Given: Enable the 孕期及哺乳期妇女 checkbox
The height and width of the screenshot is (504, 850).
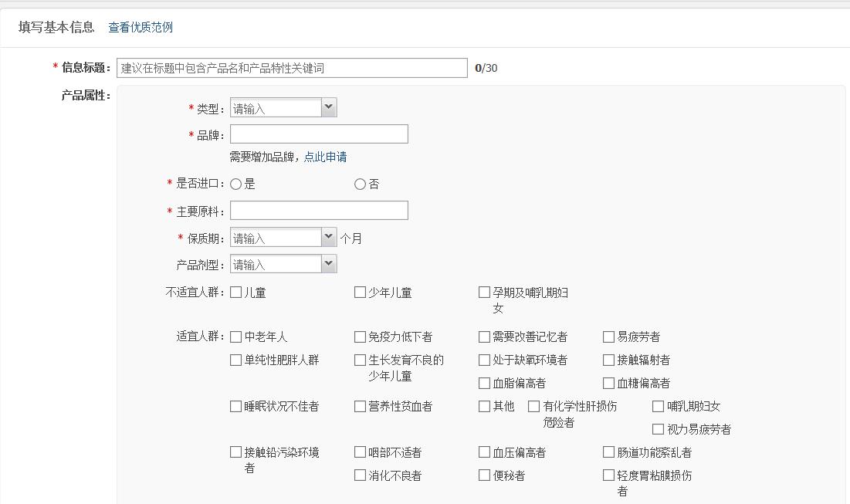Looking at the screenshot, I should coord(483,292).
